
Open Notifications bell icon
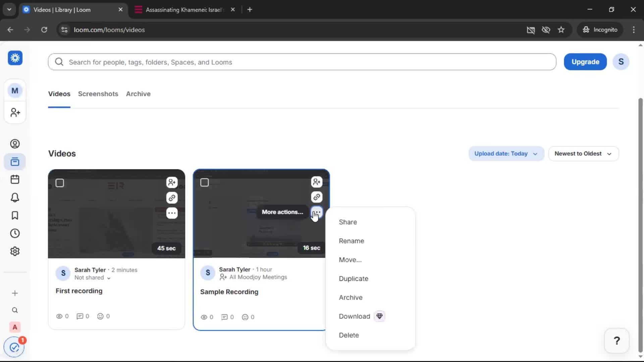(x=15, y=197)
